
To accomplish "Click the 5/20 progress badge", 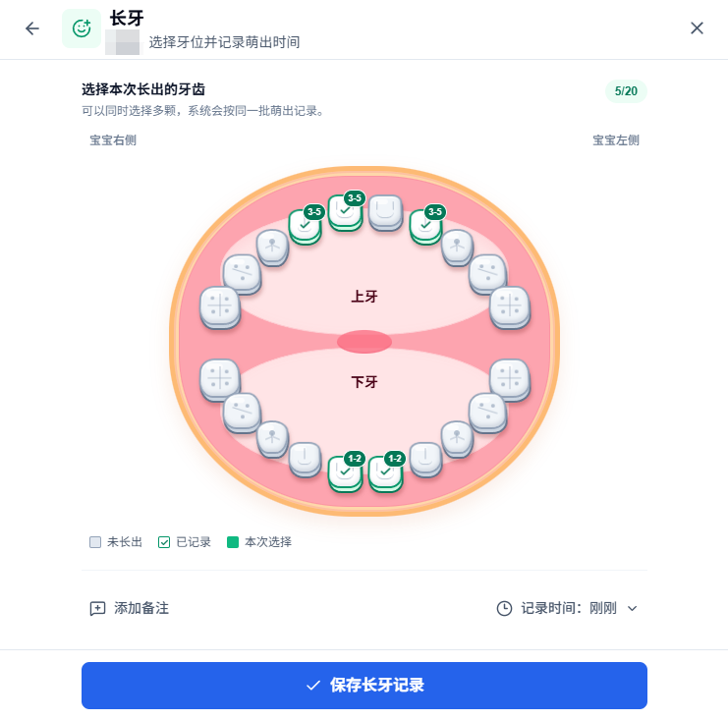I will [626, 91].
